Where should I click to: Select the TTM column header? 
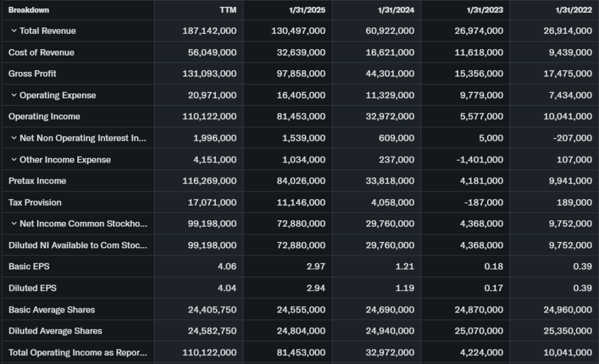[228, 10]
